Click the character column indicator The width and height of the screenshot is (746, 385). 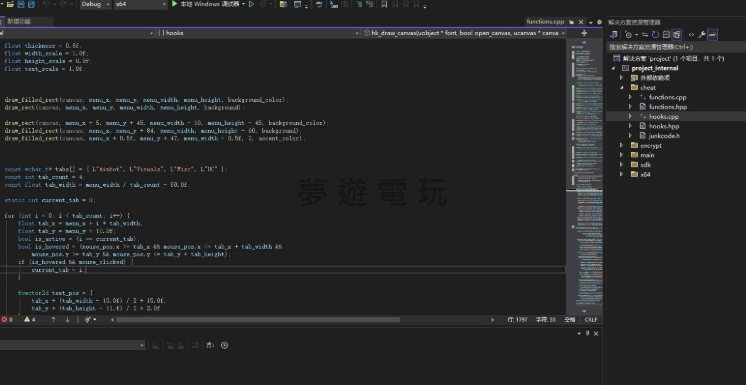click(546, 320)
